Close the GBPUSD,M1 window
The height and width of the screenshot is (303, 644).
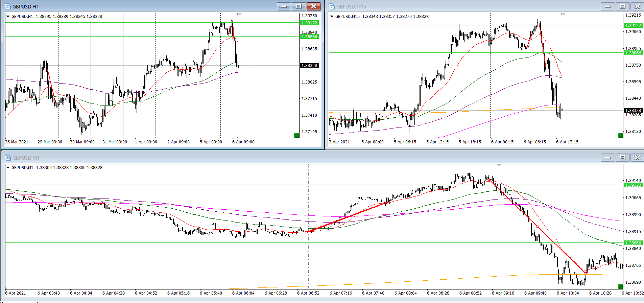[x=637, y=158]
